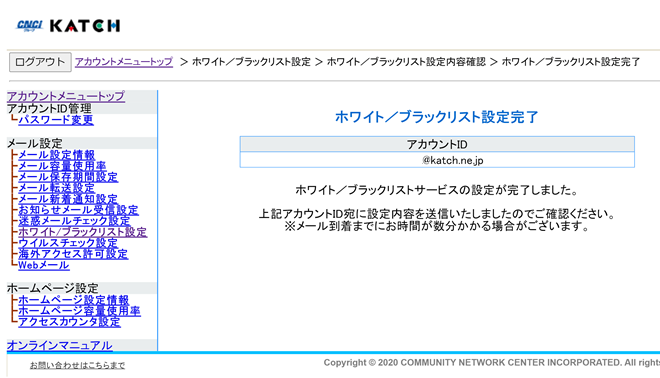
Task: View メール容量使用率
Action: coord(62,166)
